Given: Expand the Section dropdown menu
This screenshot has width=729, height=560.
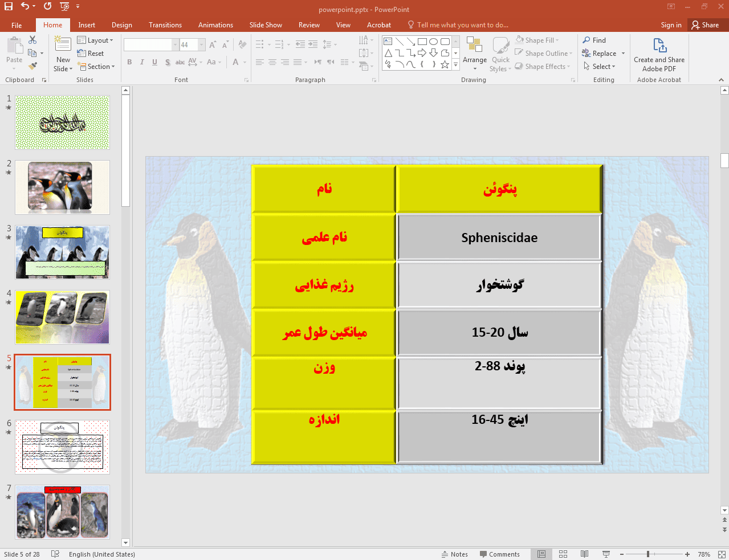Looking at the screenshot, I should tap(96, 67).
